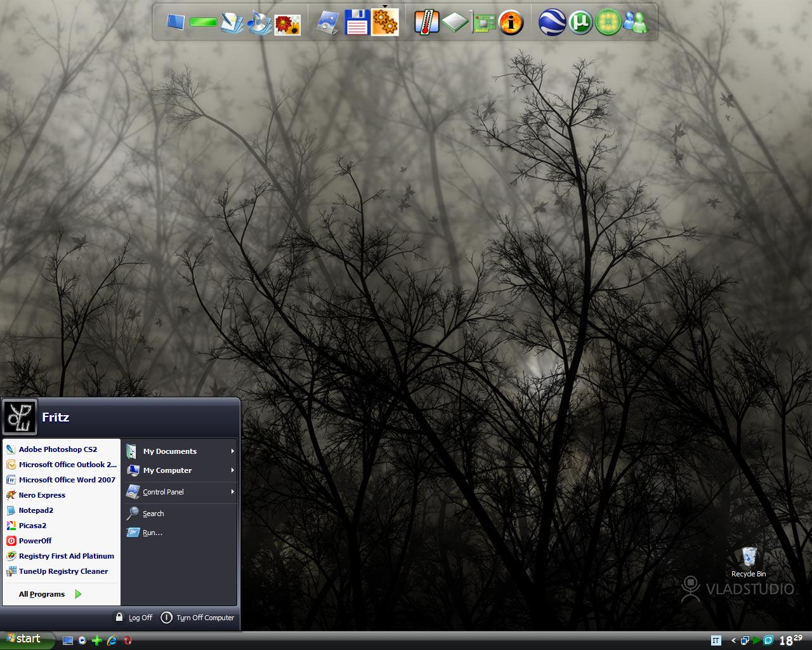Image resolution: width=812 pixels, height=650 pixels.
Task: Launch Registry First Aid Platinum
Action: [61, 556]
